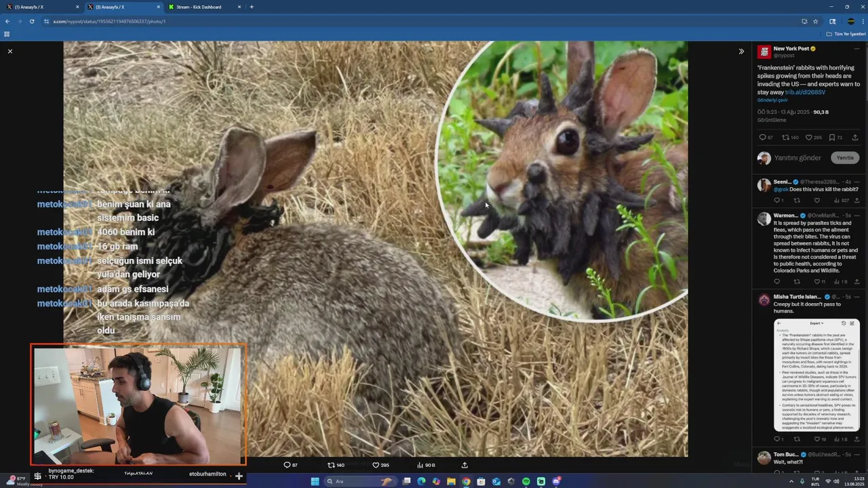Click the repost icon with 140 in sidebar
This screenshot has width=868, height=488.
point(790,138)
